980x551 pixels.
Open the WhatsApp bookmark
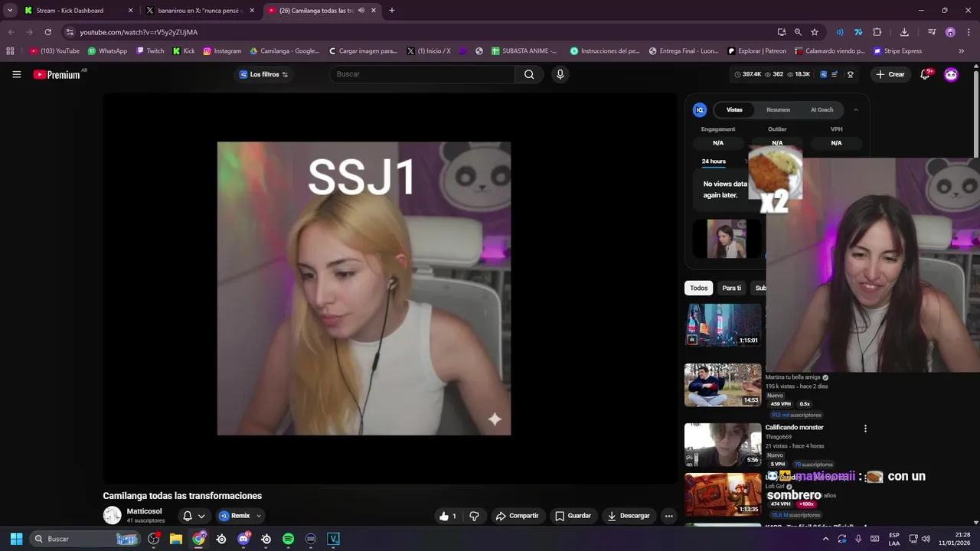(107, 51)
